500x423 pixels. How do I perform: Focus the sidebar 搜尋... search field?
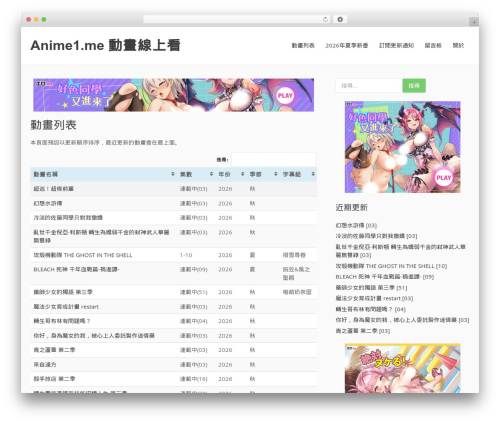369,86
